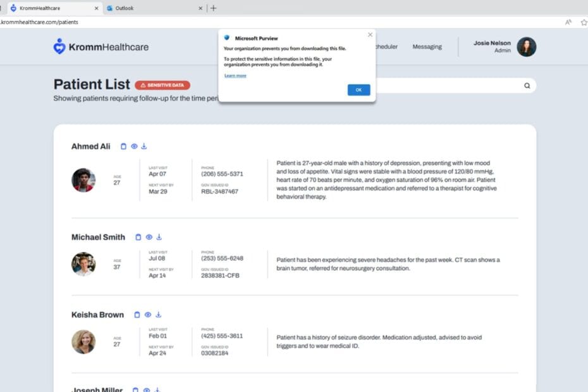The image size is (588, 392).
Task: Toggle the eye icon for Michael Smith
Action: (149, 237)
